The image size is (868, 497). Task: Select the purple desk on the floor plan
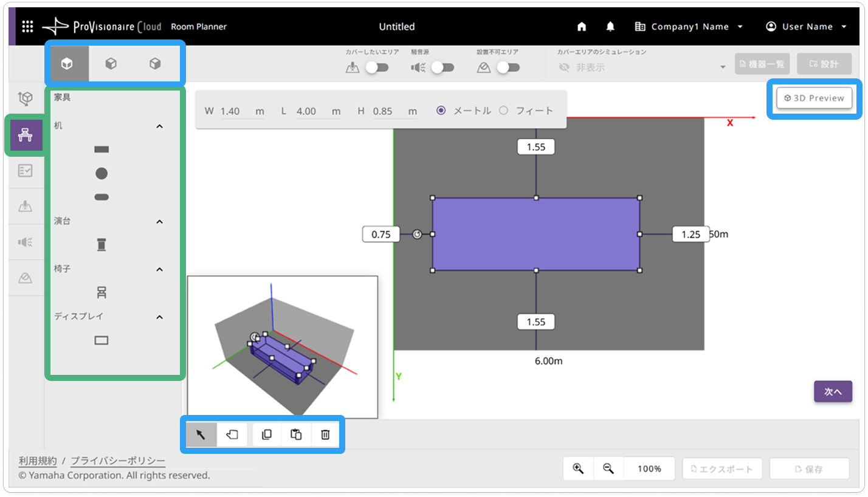(x=536, y=234)
